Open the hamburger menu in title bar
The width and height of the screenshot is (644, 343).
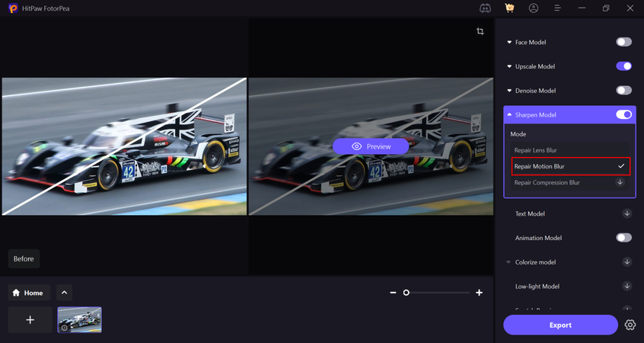point(557,8)
